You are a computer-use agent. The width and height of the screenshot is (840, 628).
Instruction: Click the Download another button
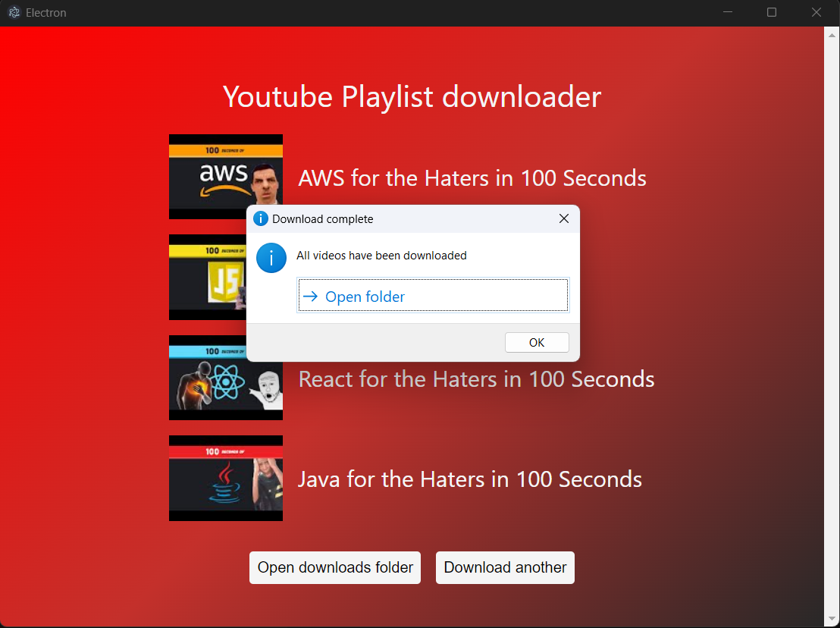[505, 567]
